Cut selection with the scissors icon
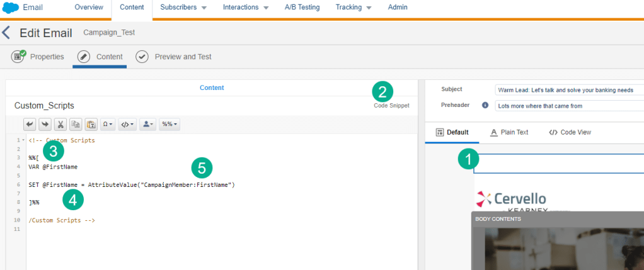The image size is (644, 270). coord(60,125)
